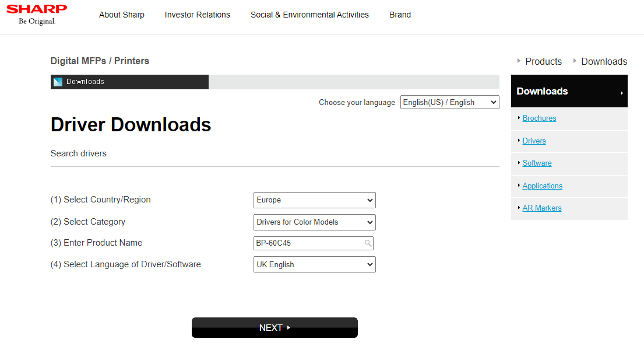Open the Drivers sidebar link

coord(534,141)
